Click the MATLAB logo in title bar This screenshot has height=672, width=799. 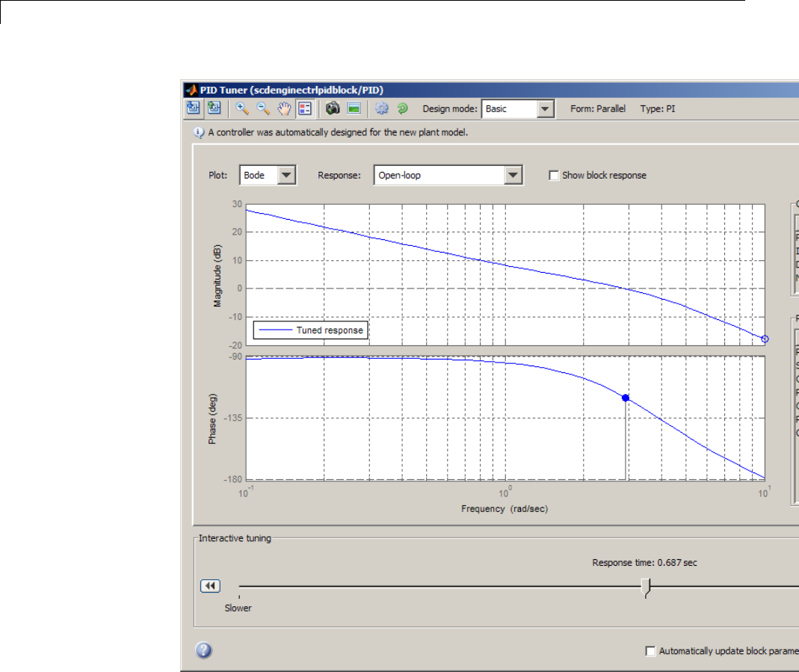tap(191, 90)
